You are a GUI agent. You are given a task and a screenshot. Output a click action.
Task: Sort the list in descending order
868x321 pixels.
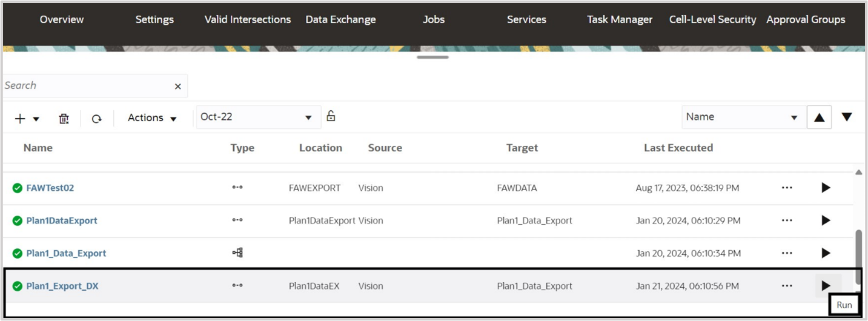(x=847, y=117)
